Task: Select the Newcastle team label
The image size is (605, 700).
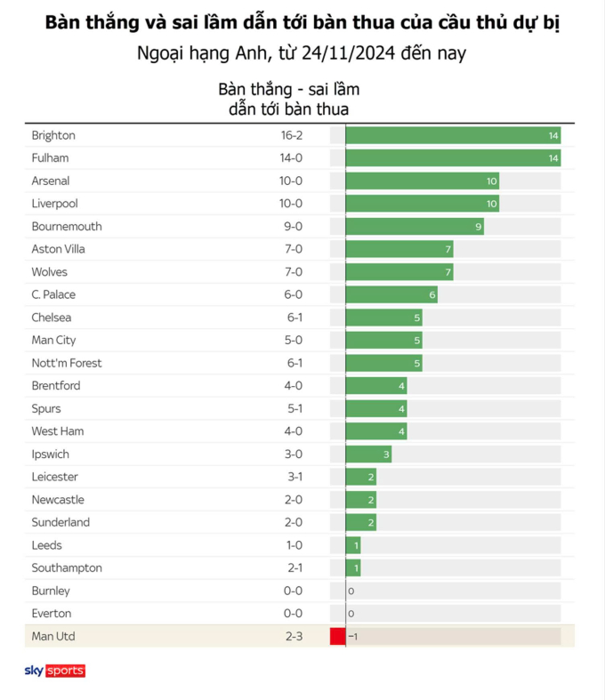Action: (58, 499)
